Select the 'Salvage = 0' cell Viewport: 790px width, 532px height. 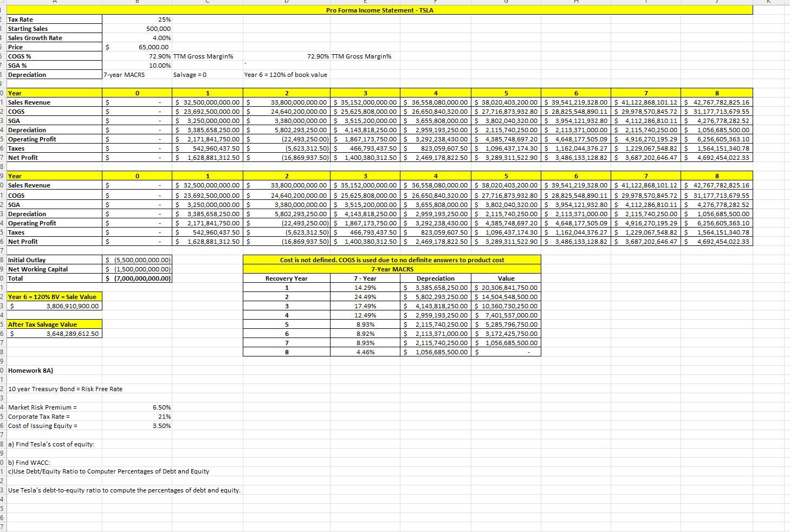click(208, 75)
